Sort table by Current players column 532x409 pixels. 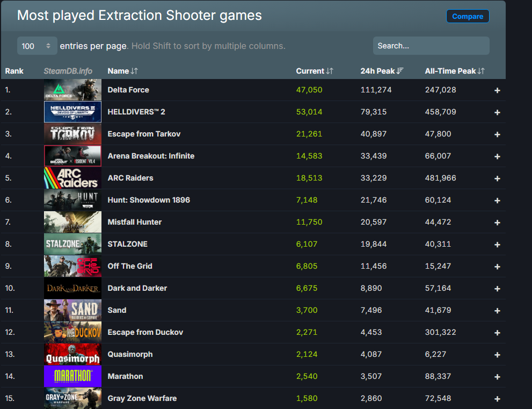click(x=315, y=71)
